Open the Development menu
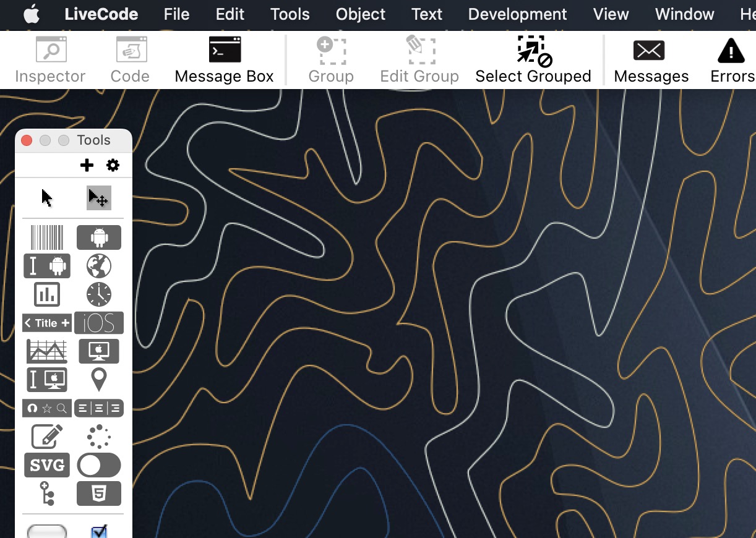Screen dimensions: 756x538 coord(517,14)
